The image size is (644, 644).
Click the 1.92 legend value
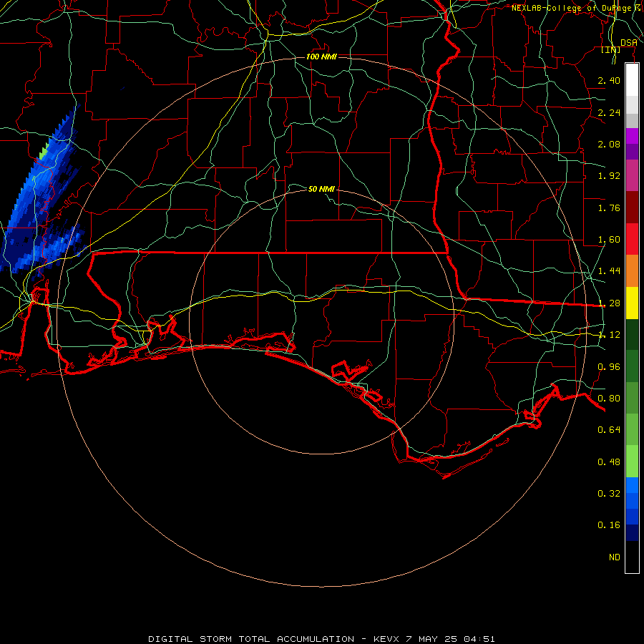[609, 176]
